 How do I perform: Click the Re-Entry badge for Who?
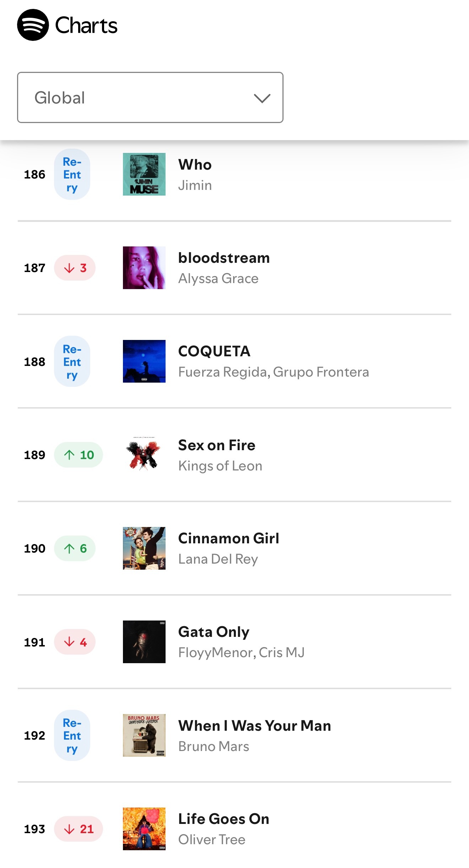[72, 174]
